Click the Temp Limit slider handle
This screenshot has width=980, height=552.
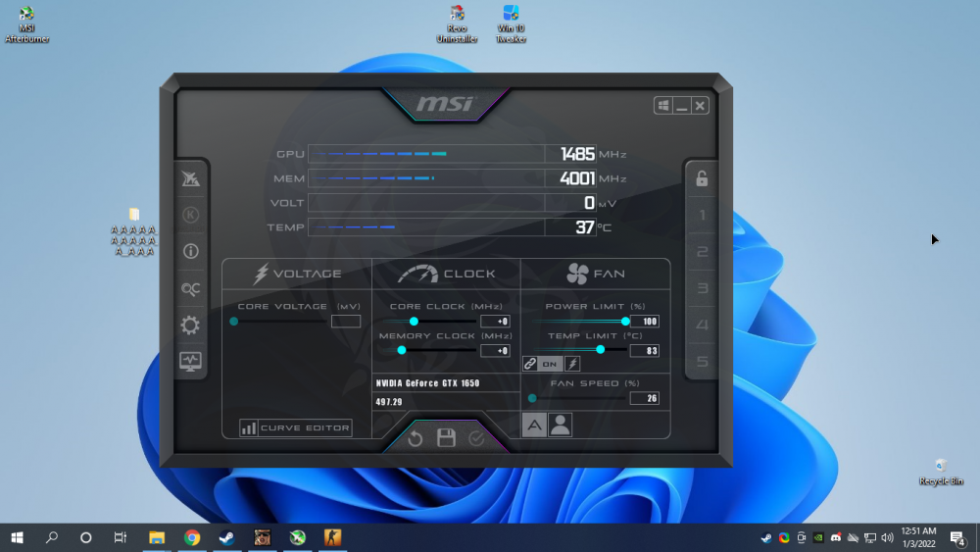pos(600,349)
